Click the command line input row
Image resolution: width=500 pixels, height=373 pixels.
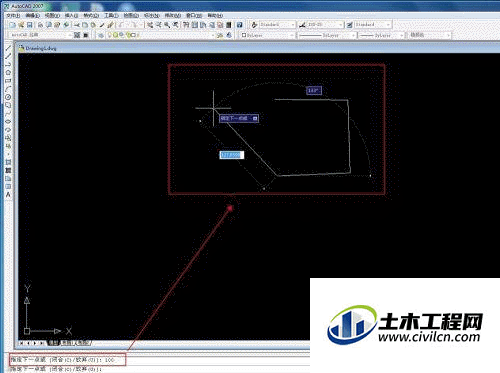tap(159, 369)
